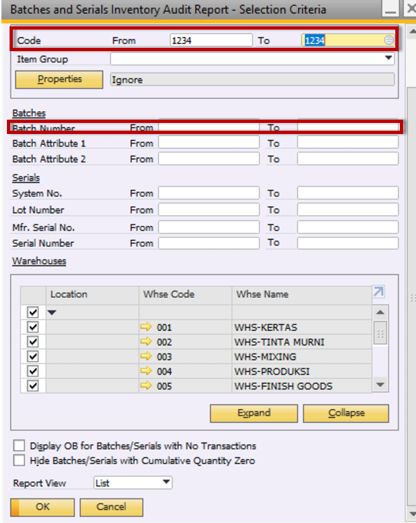Open link arrow for warehouse 001
This screenshot has width=416, height=523.
point(146,327)
